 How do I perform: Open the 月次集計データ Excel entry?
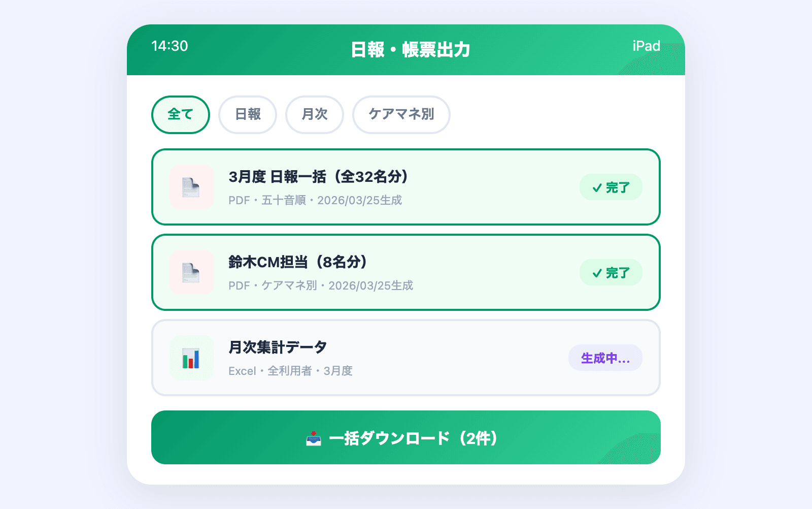coord(406,358)
